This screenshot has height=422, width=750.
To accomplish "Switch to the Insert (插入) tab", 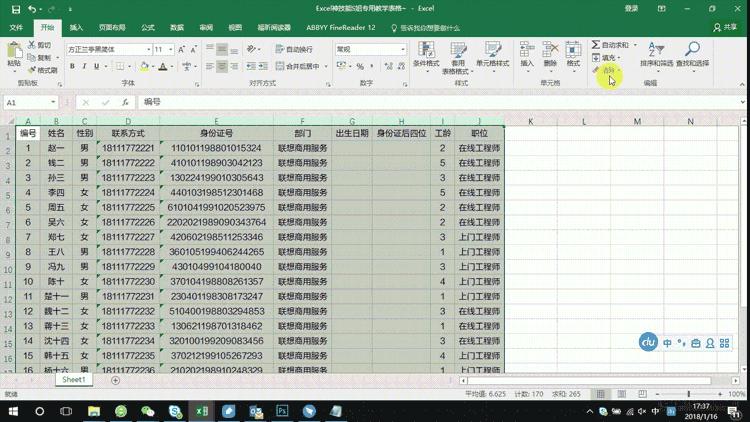I will 77,28.
